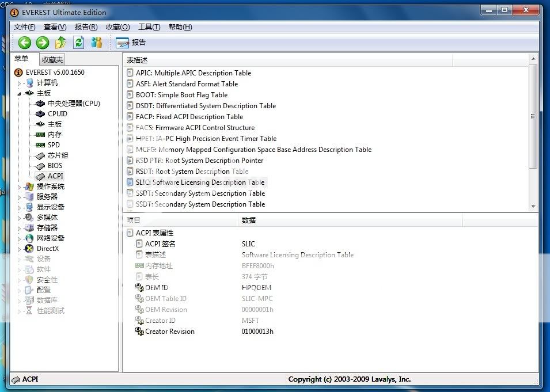
Task: Refresh the current page via toolbar icon
Action: coord(78,43)
